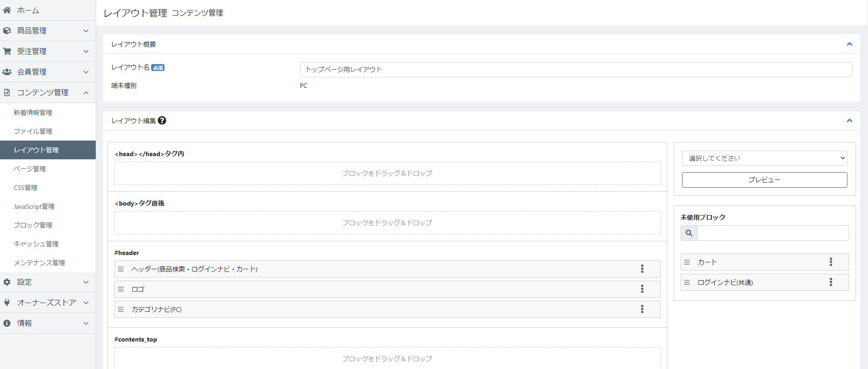Click the plug icon beside オーナーズストア
Screen dimensions: 868x369
7,303
